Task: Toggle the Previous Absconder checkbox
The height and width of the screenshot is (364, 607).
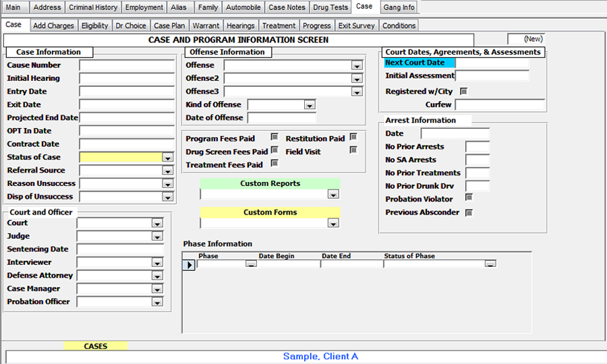Action: click(x=469, y=212)
